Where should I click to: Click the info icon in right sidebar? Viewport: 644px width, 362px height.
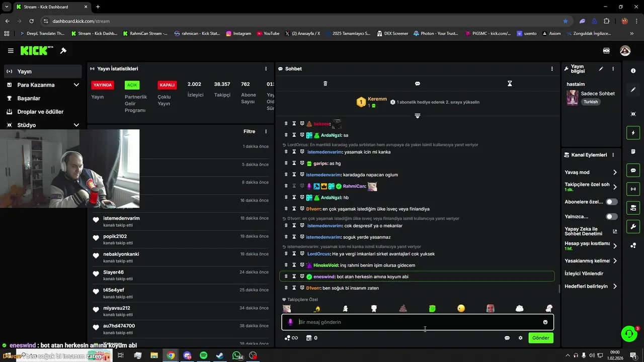(x=633, y=71)
